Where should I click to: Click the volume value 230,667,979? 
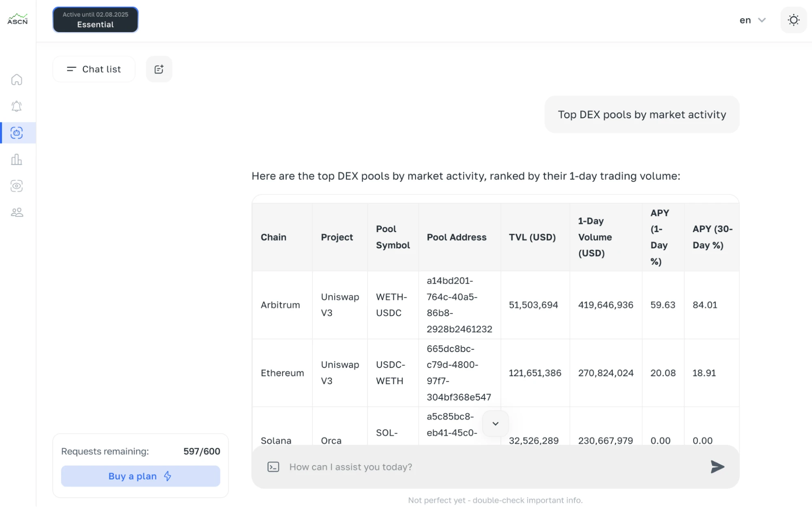[x=605, y=440]
